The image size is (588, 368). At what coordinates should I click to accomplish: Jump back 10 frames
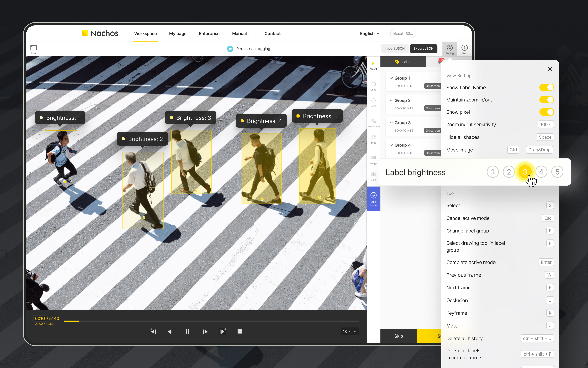(x=153, y=331)
